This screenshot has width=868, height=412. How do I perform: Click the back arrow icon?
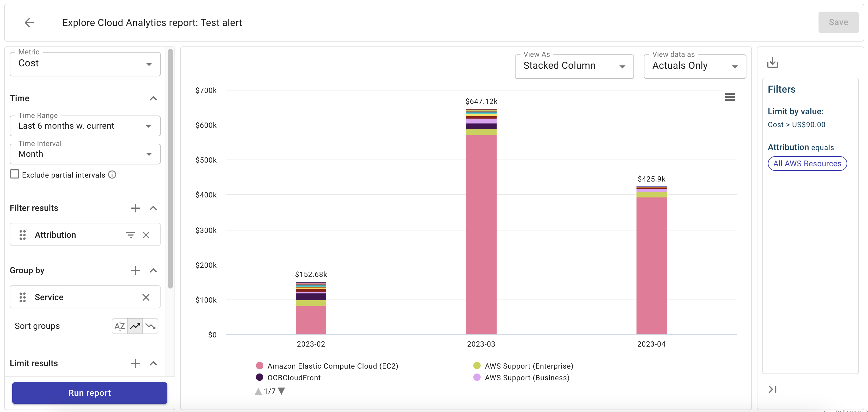point(29,23)
